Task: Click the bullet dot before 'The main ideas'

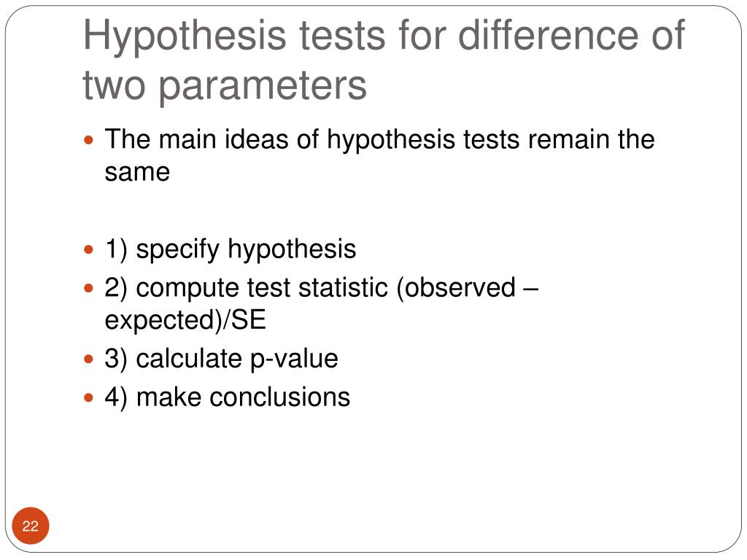Action: pos(88,141)
